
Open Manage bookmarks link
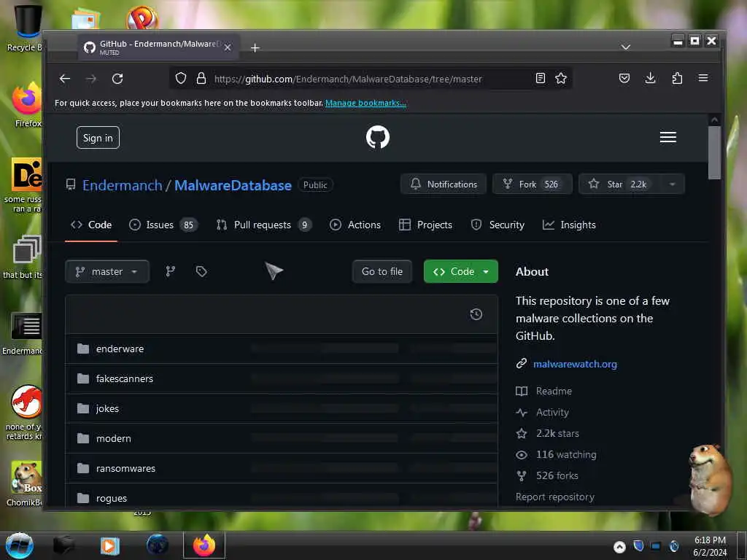tap(365, 103)
